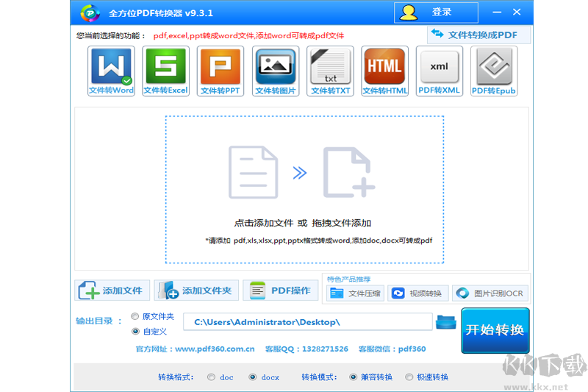588x392 pixels.
Task: Select the PDF转XML conversion icon
Action: 440,71
